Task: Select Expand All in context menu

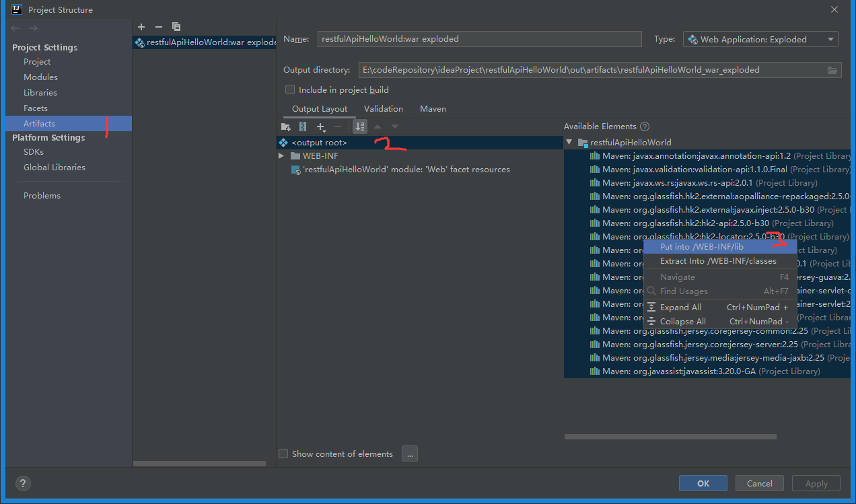Action: click(720, 308)
